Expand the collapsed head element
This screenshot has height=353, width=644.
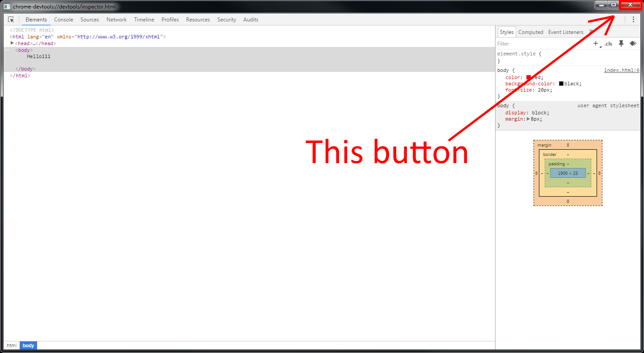(13, 43)
